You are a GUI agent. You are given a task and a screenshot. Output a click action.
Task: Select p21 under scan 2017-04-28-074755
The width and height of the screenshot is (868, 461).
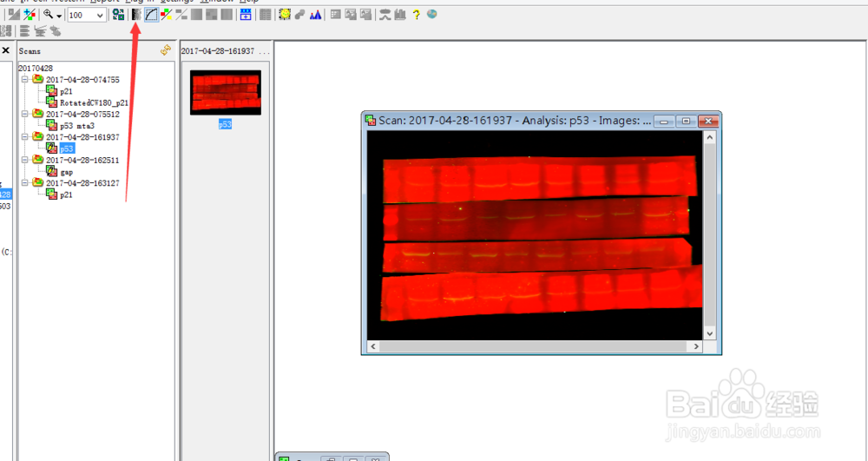coord(66,91)
